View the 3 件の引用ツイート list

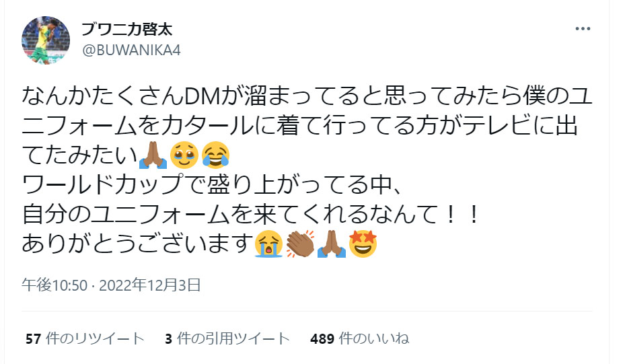[227, 338]
